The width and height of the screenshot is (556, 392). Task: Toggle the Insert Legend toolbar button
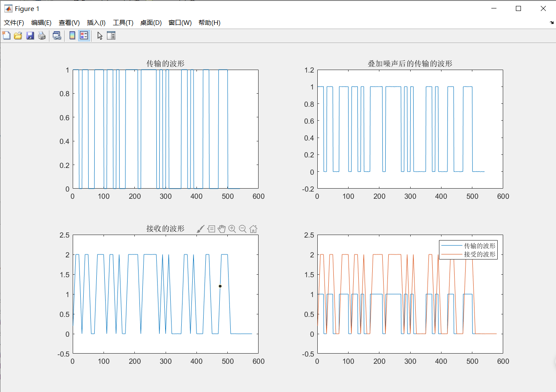click(x=84, y=36)
